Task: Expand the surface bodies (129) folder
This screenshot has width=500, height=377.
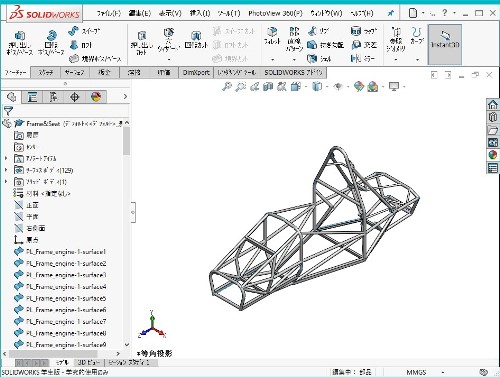Action: (6, 170)
